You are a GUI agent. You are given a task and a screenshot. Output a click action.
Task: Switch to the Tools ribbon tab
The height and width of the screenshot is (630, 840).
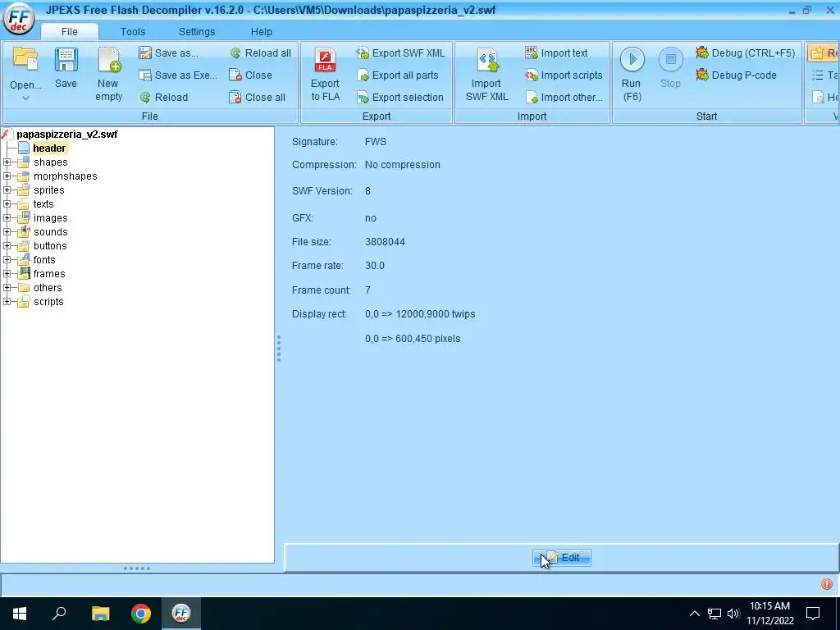(133, 32)
